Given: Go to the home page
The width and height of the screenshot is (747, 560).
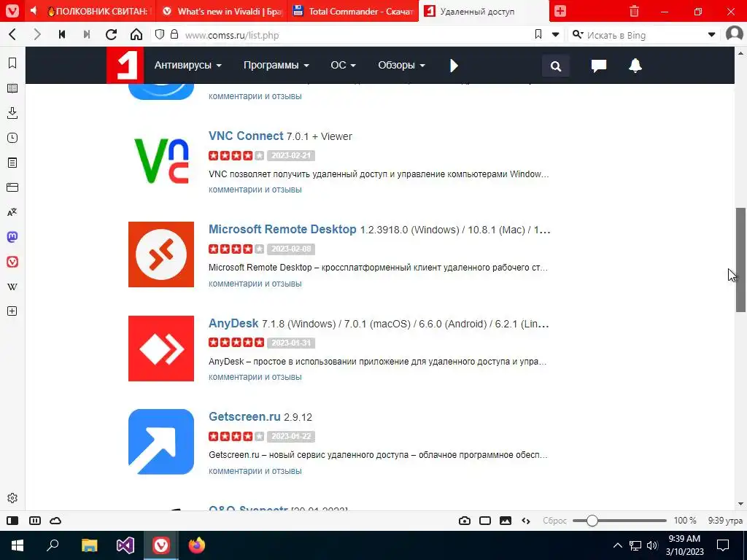Looking at the screenshot, I should coord(136,34).
